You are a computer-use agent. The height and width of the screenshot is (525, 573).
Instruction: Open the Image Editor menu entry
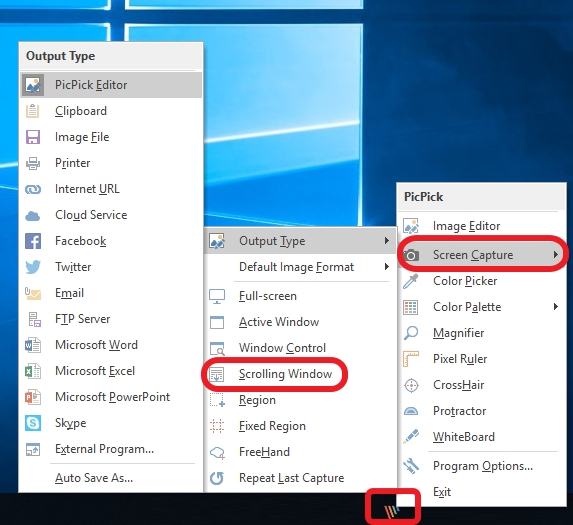(x=482, y=226)
